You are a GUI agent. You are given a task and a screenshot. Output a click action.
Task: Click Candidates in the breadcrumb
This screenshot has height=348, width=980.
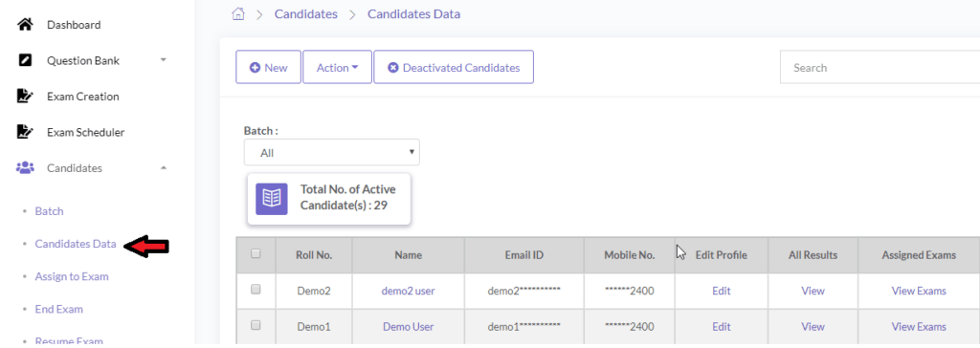(305, 13)
